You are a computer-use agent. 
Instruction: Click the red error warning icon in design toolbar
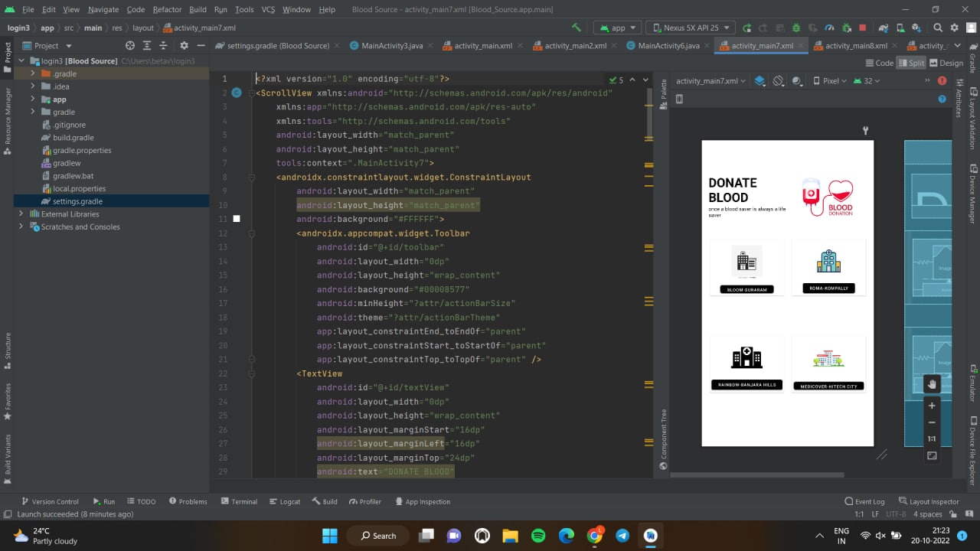(942, 81)
